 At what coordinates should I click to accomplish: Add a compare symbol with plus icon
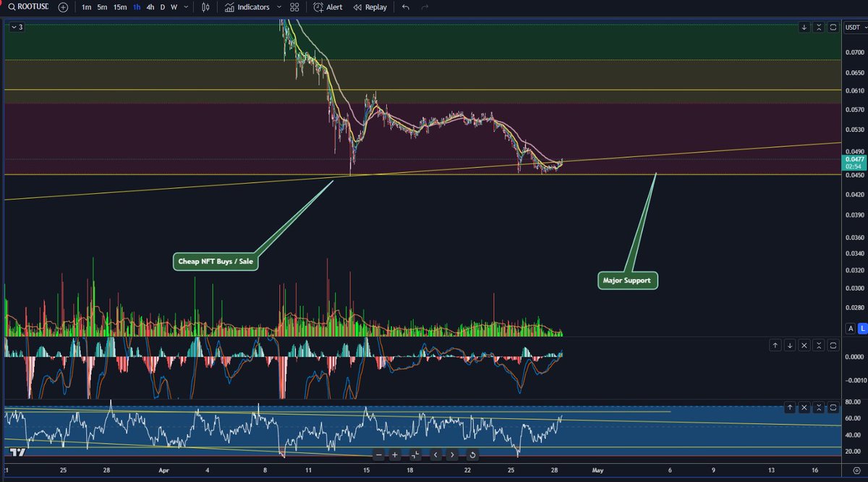[x=64, y=7]
